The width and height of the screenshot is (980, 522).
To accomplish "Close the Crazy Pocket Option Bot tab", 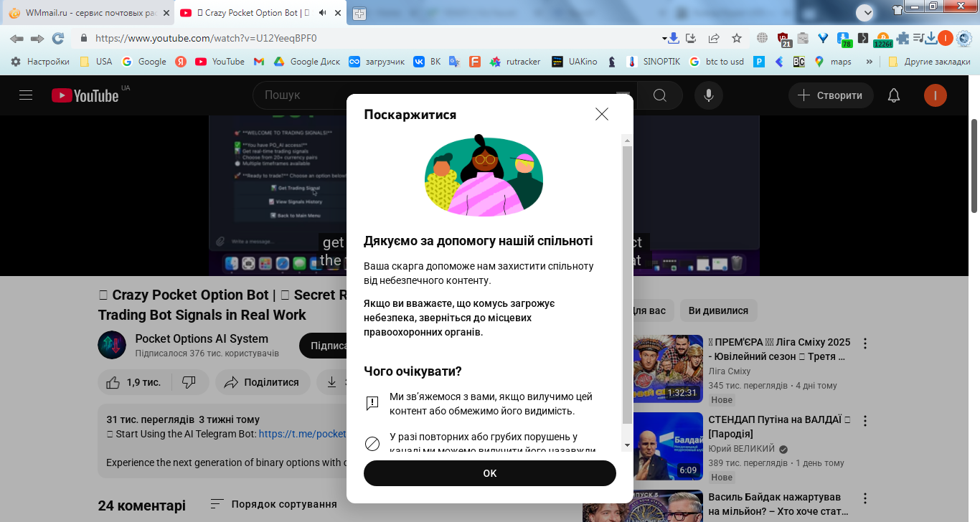I will (x=336, y=13).
